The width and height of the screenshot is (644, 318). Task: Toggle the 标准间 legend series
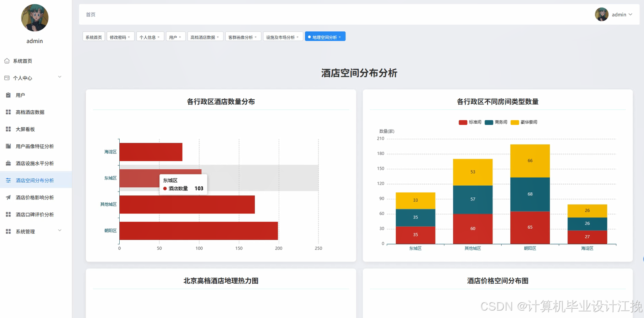point(470,122)
